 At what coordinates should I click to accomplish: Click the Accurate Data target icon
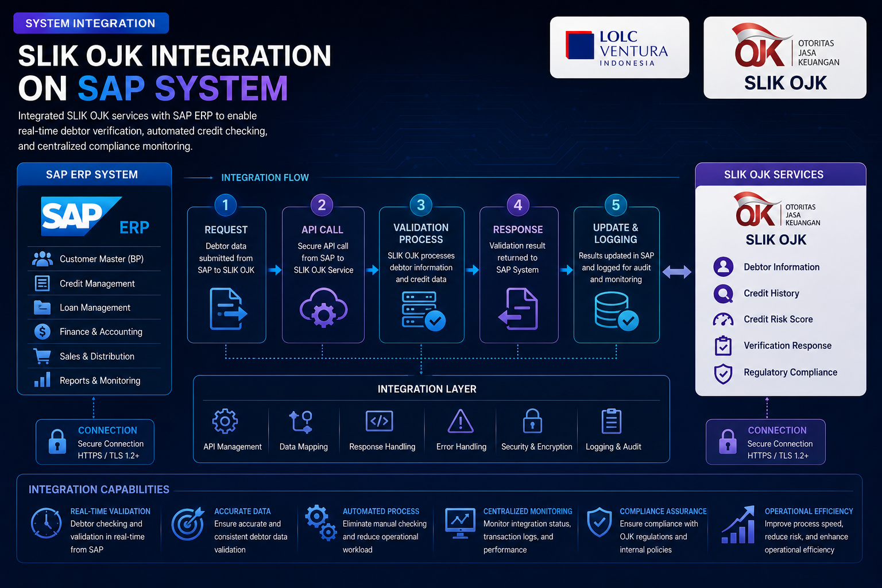(188, 523)
